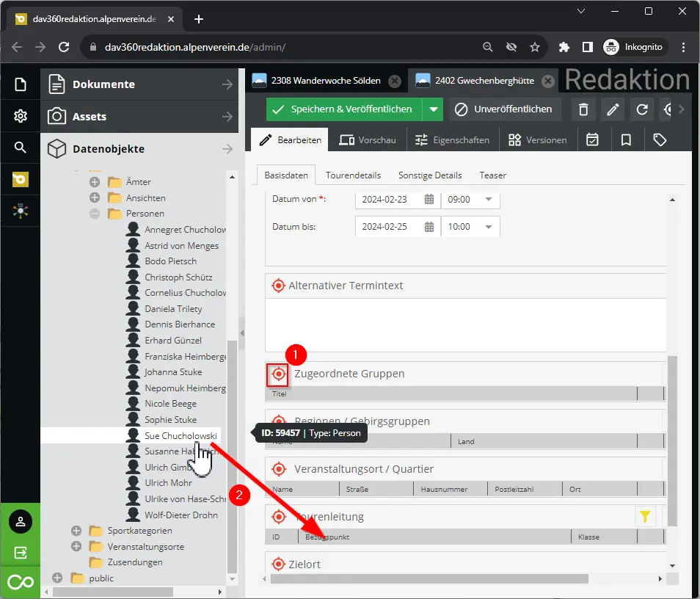Click Speichern & Veröffentlichen button

[343, 109]
